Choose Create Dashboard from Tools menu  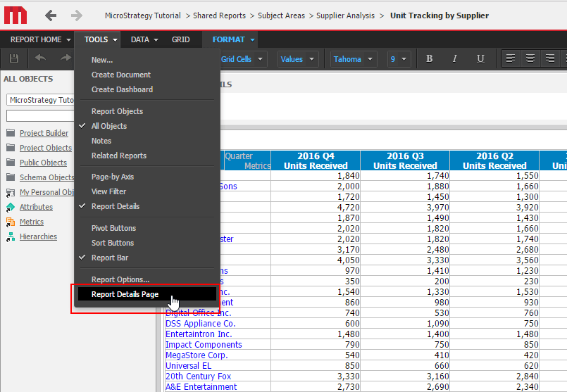point(122,89)
